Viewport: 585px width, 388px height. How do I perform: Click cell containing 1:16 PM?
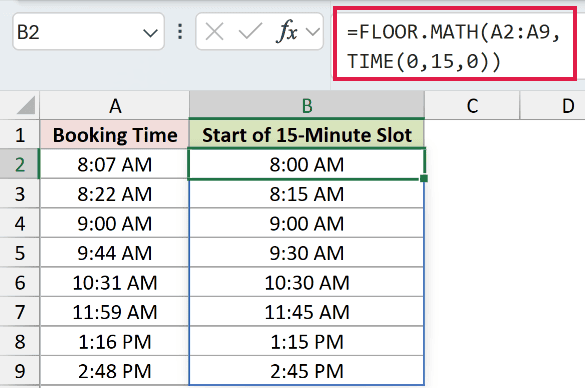click(115, 341)
